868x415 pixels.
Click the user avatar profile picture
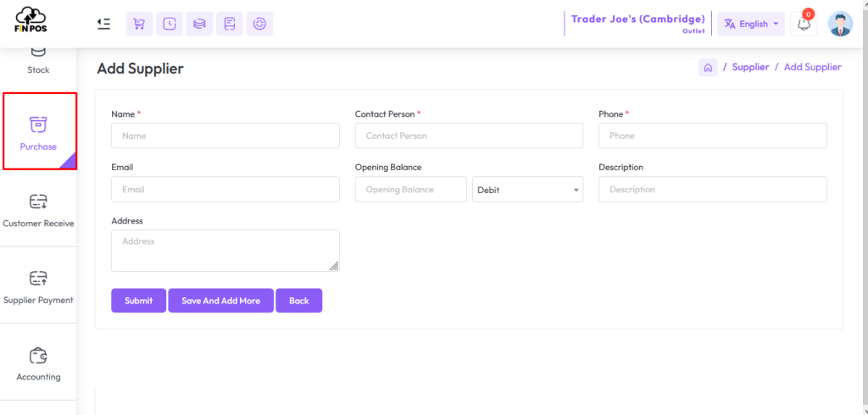(840, 24)
